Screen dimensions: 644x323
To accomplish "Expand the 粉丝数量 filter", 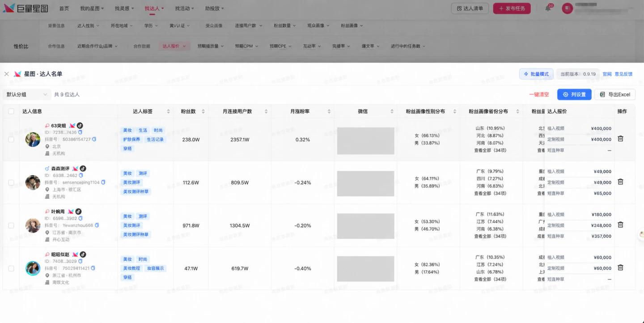I will [x=284, y=26].
